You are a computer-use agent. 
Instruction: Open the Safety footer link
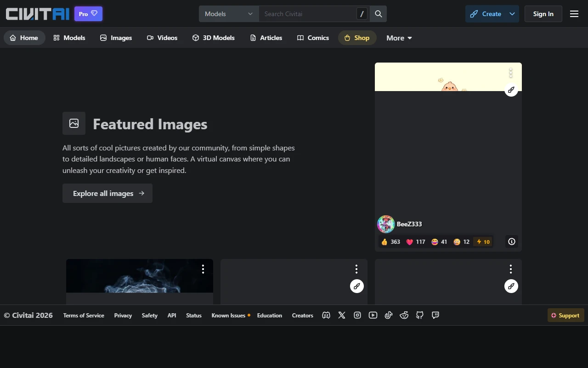tap(150, 315)
